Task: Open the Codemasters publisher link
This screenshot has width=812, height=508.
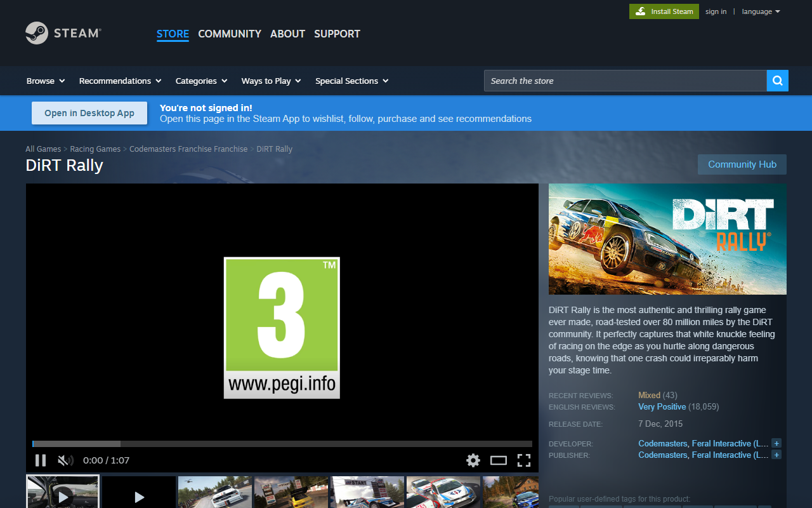Action: tap(662, 455)
